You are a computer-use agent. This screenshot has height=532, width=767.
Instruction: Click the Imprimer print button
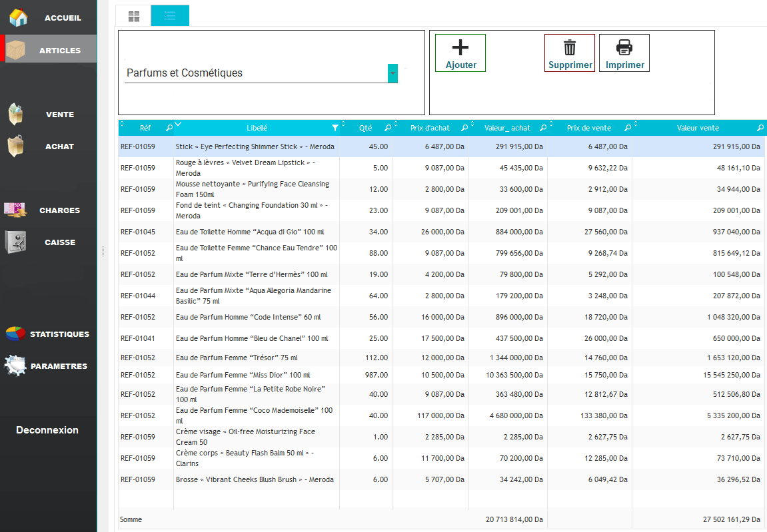pos(624,53)
